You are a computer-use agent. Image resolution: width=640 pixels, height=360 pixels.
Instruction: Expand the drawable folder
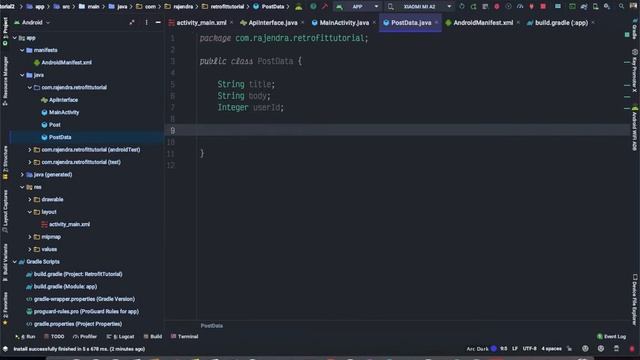(x=29, y=200)
